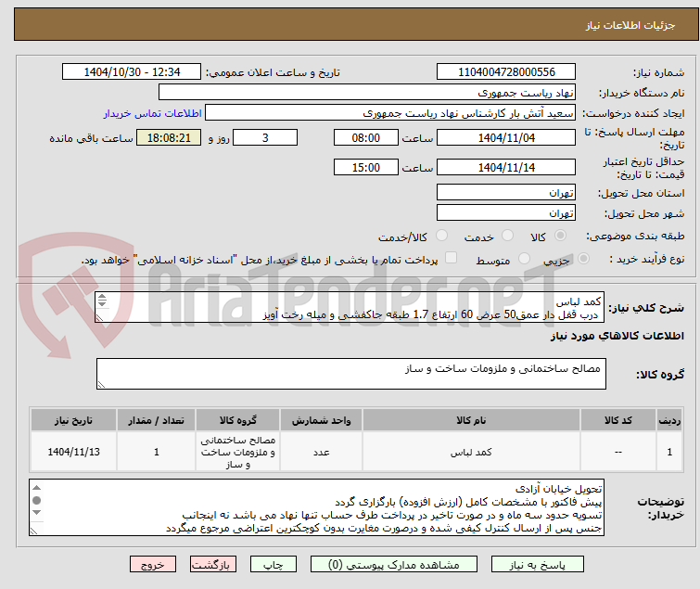Click the ردیف column header
Viewport: 700px width, 589px height.
[669, 420]
